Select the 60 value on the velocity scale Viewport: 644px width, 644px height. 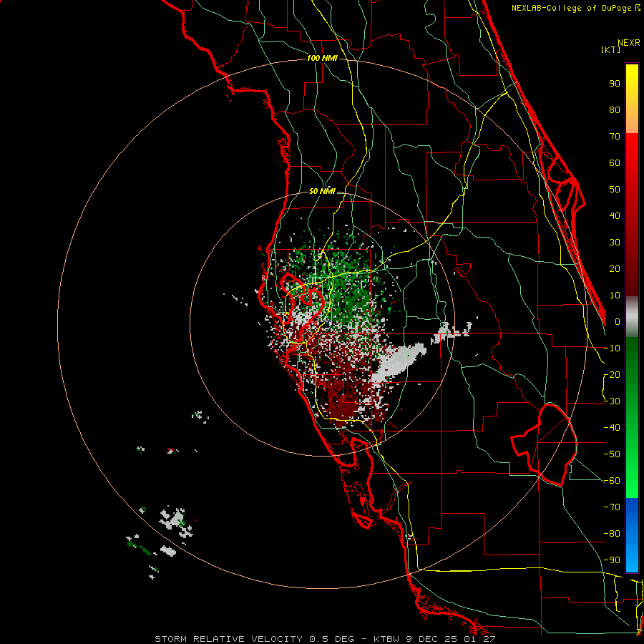coord(615,163)
